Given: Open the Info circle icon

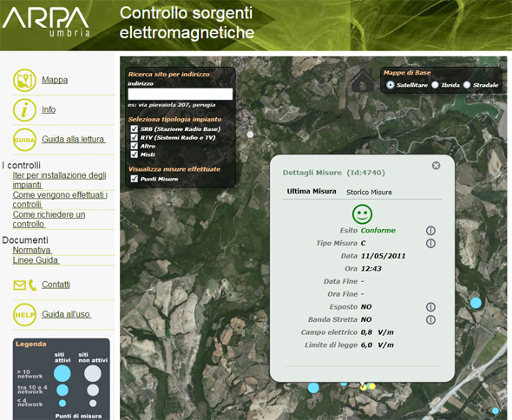Looking at the screenshot, I should (24, 110).
